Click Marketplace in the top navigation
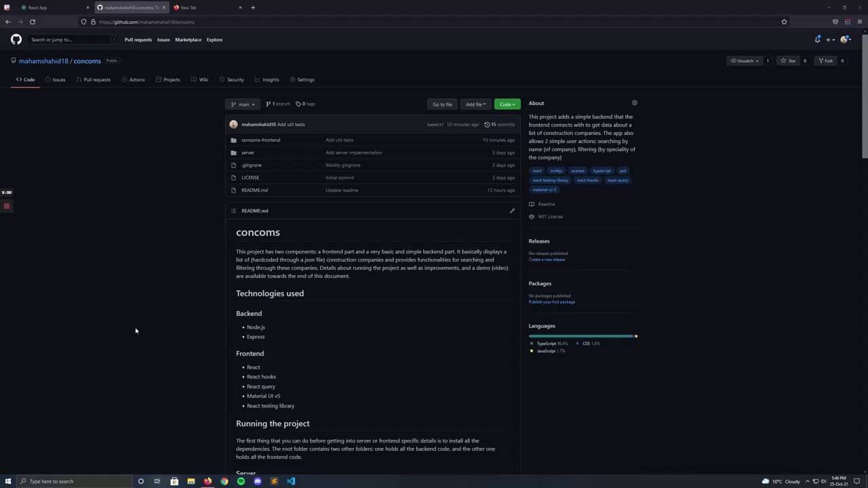The image size is (868, 488). pos(188,40)
